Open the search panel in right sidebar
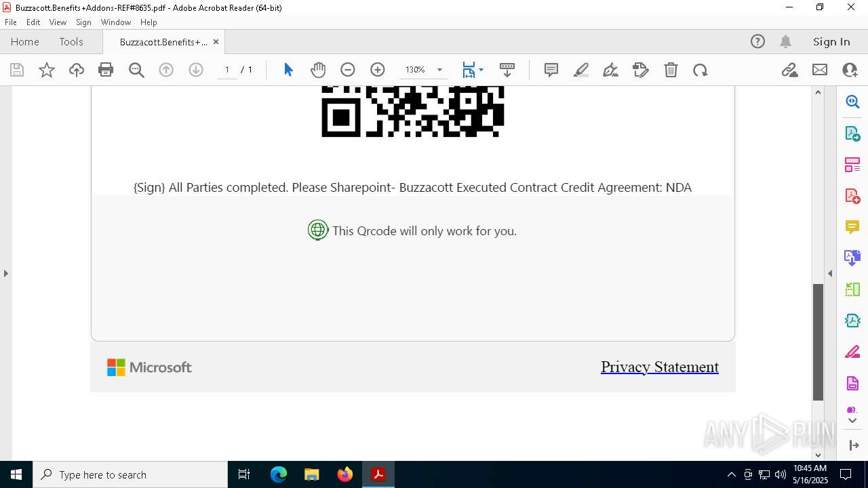868x488 pixels. pyautogui.click(x=852, y=102)
